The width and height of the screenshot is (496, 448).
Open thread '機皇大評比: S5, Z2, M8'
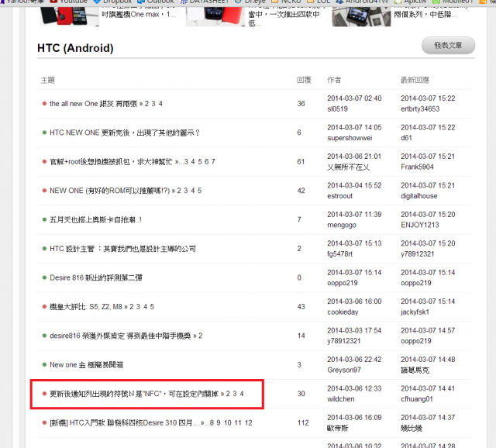[x=86, y=307]
